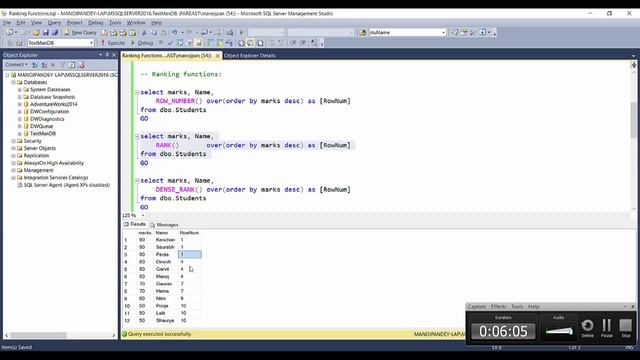Click the green Start play icon
This screenshot has width=640, height=360.
tap(242, 32)
